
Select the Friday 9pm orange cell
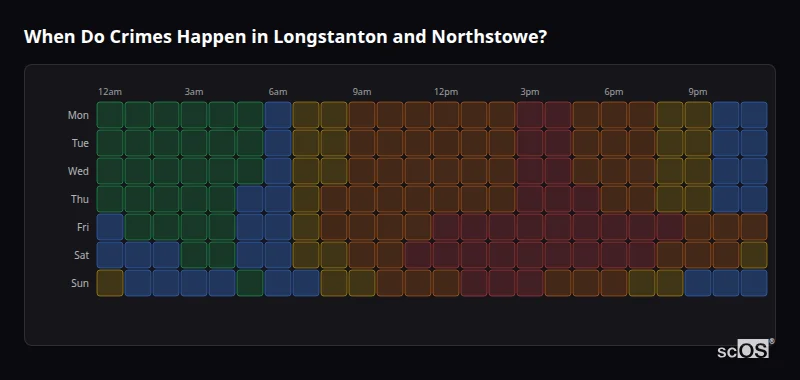coord(698,227)
